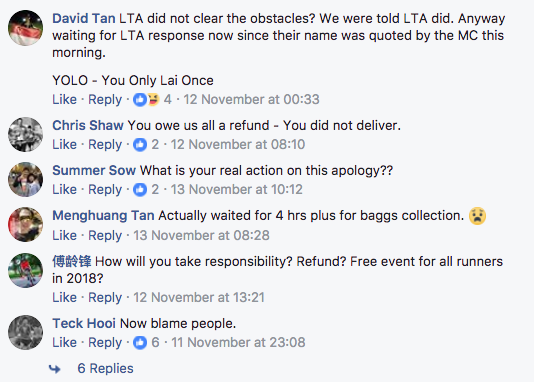Reply to Teck Hooi's comment
Image resolution: width=534 pixels, height=382 pixels.
105,343
